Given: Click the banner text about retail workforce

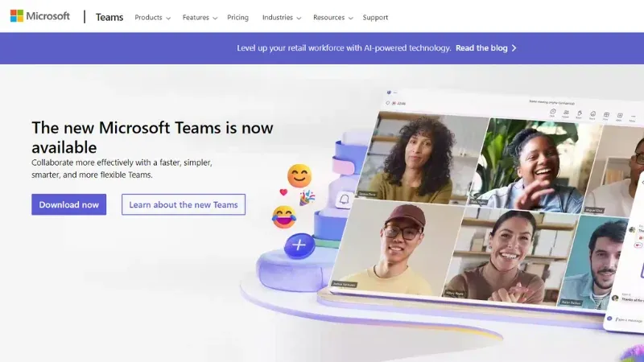Looking at the screenshot, I should click(x=344, y=48).
